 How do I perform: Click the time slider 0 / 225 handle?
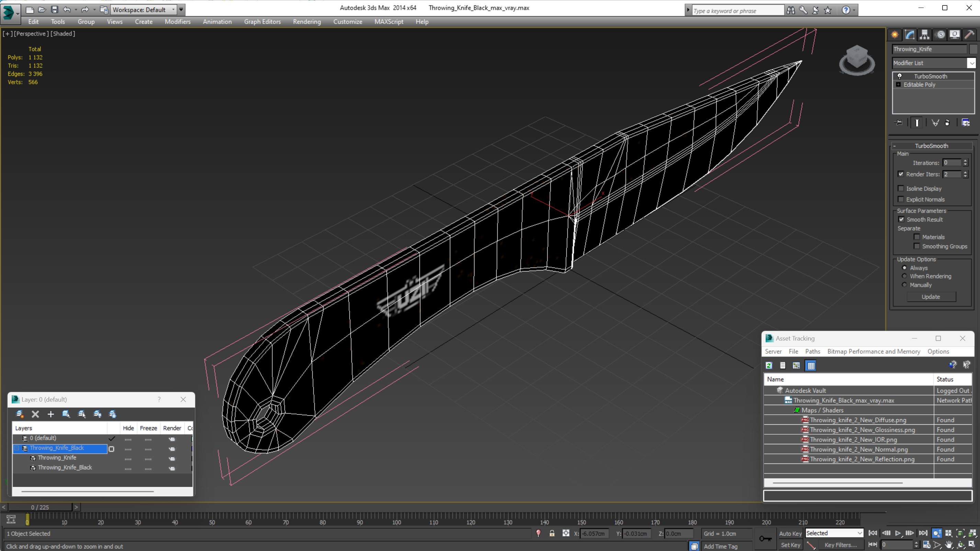tap(40, 507)
